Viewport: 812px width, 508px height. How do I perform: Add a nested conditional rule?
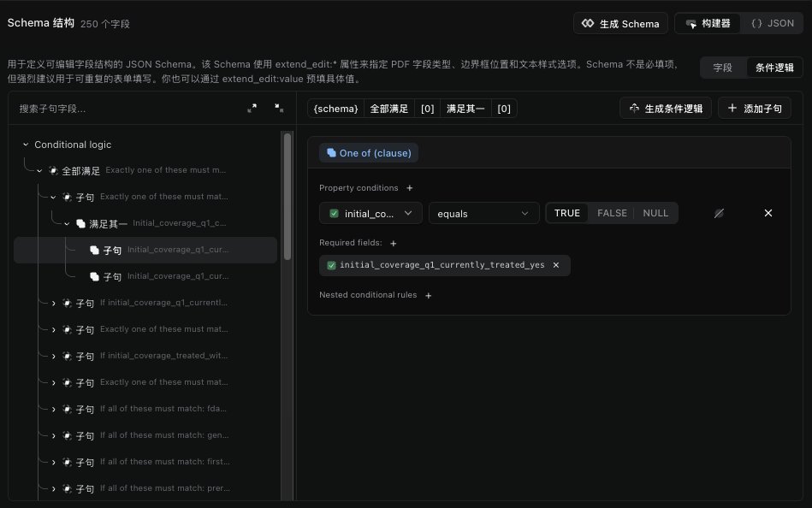click(429, 296)
